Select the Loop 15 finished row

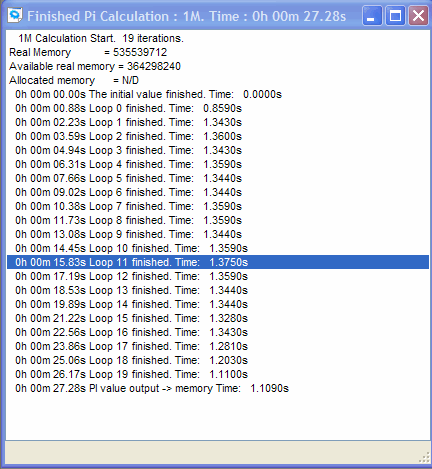218,318
